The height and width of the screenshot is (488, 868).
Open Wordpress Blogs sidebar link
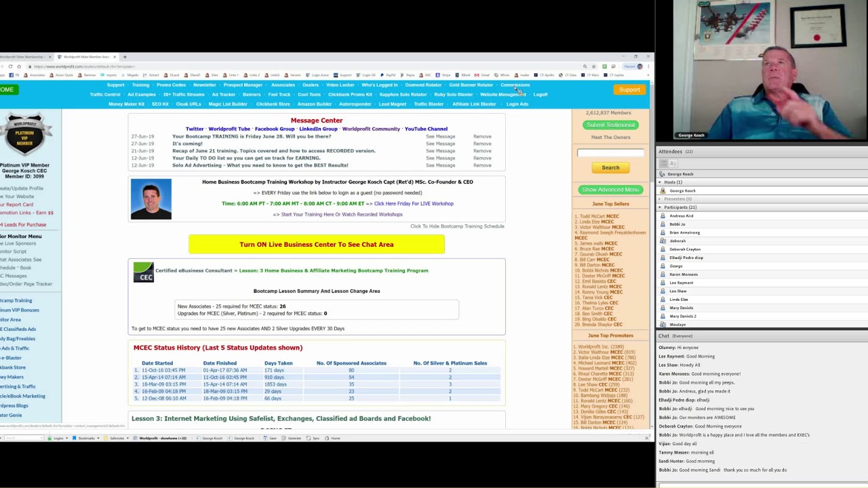(x=14, y=405)
